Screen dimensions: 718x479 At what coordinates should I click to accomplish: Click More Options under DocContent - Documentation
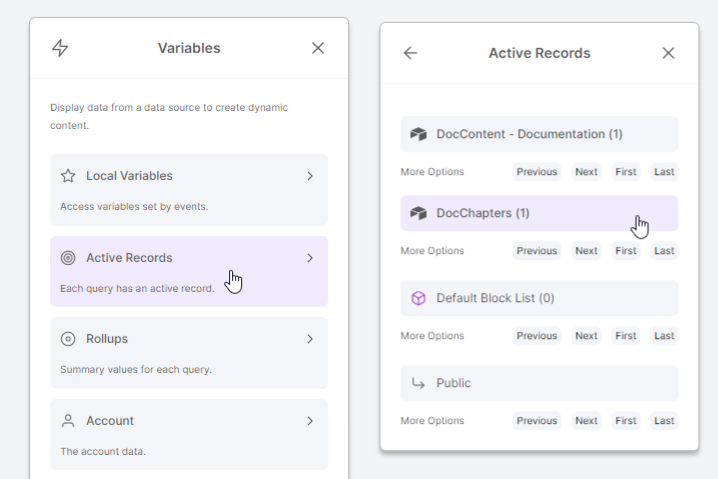[x=432, y=172]
